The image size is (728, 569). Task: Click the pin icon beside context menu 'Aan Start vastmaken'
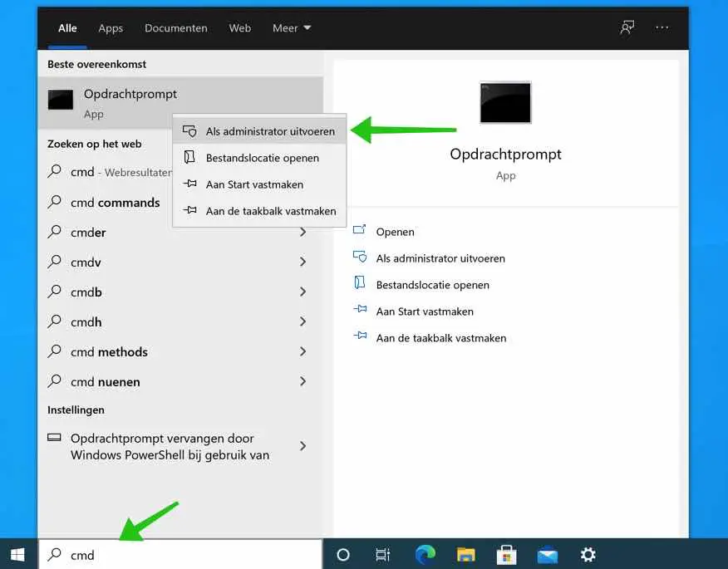point(189,184)
